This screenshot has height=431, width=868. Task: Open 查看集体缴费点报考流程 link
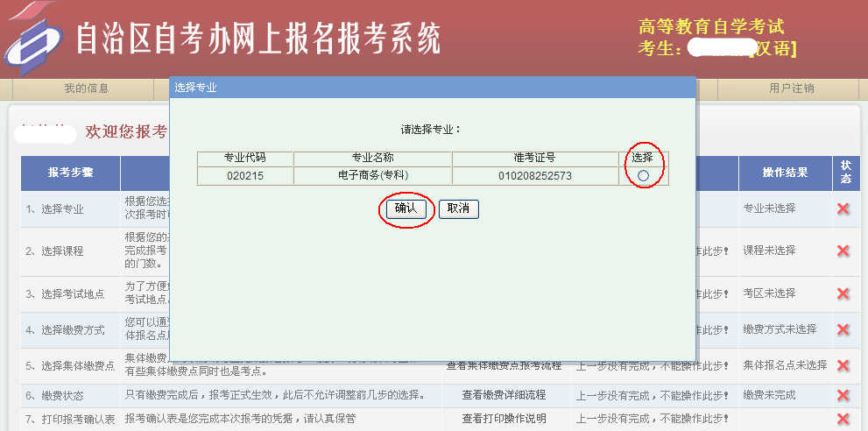coord(504,366)
